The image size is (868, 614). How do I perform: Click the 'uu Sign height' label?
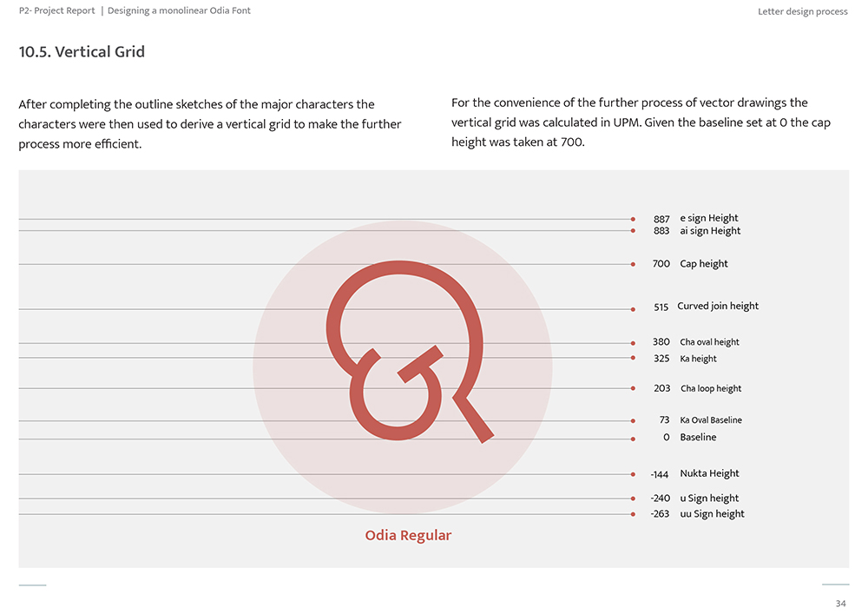click(712, 514)
